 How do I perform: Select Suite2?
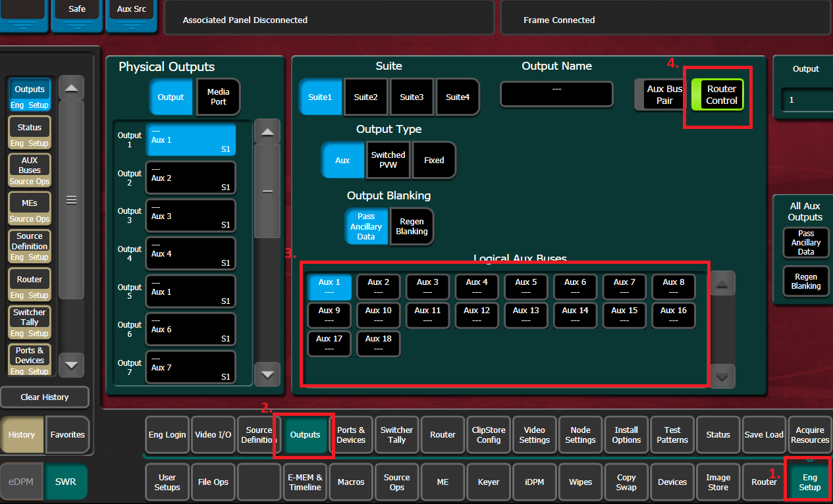[x=365, y=97]
